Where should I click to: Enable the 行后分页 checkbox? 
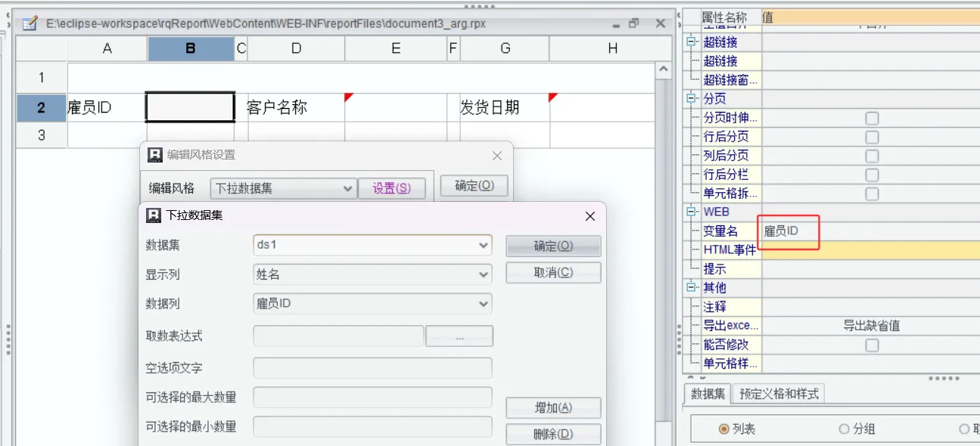point(872,137)
